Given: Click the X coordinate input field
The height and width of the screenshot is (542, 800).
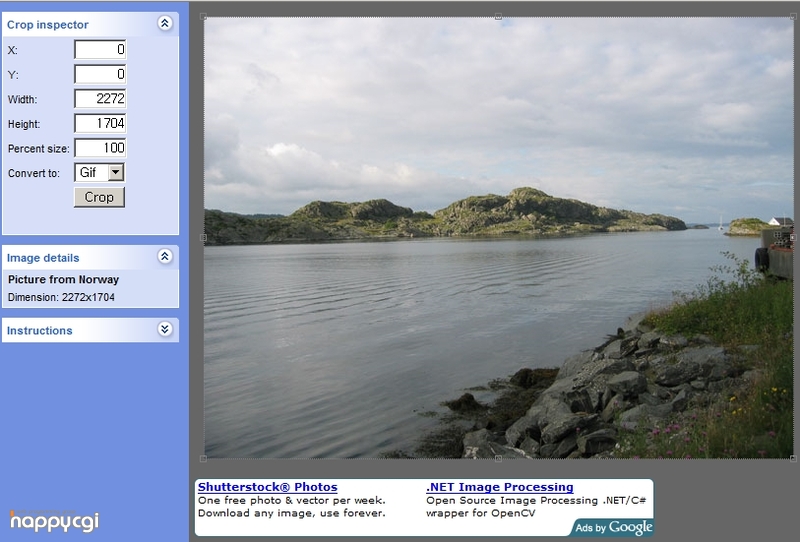Looking at the screenshot, I should pos(100,50).
